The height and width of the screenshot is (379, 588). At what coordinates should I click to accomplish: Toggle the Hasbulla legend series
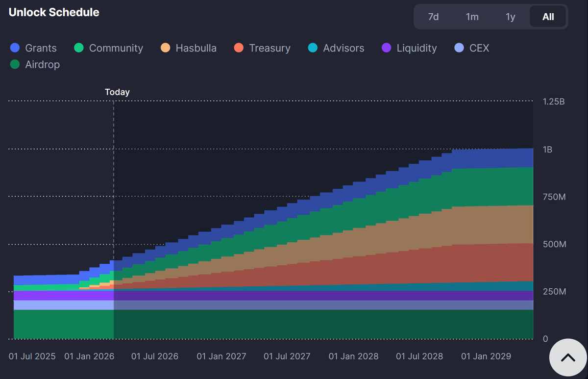tap(189, 48)
